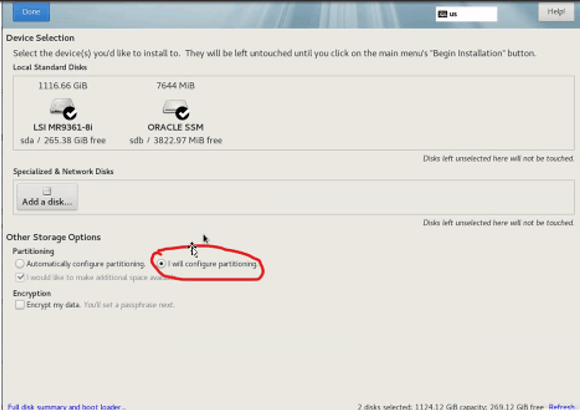Click the Other Storage Options heading

(x=53, y=237)
